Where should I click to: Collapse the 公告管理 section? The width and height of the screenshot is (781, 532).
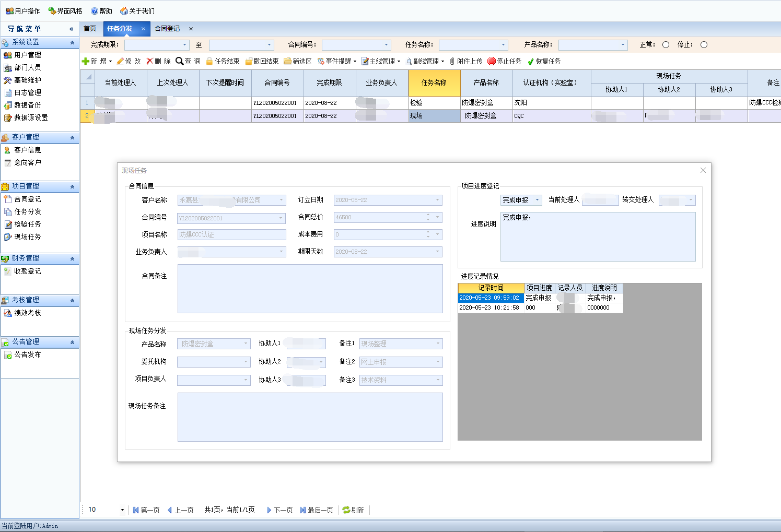coord(72,342)
